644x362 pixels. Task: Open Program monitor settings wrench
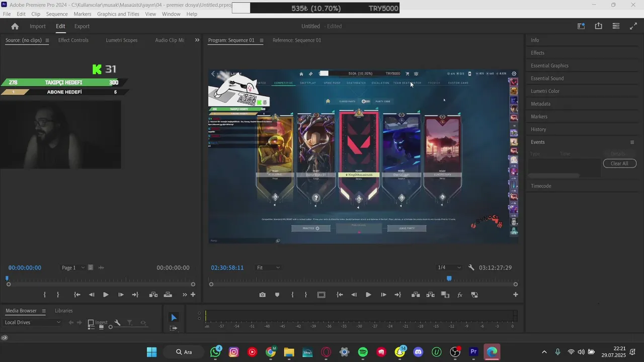point(471,267)
